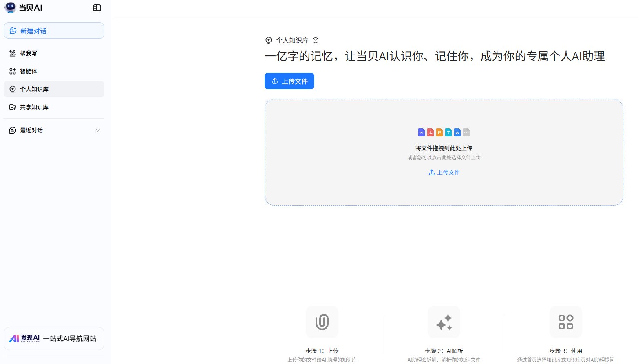
Task: Click the 或者您可以点击此处选择文件上传 hint text
Action: point(444,158)
